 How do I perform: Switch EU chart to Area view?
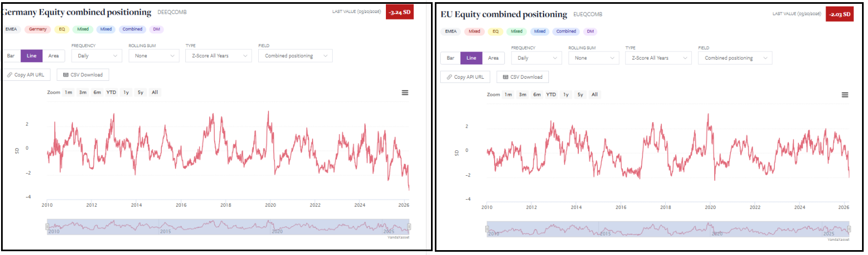click(493, 58)
